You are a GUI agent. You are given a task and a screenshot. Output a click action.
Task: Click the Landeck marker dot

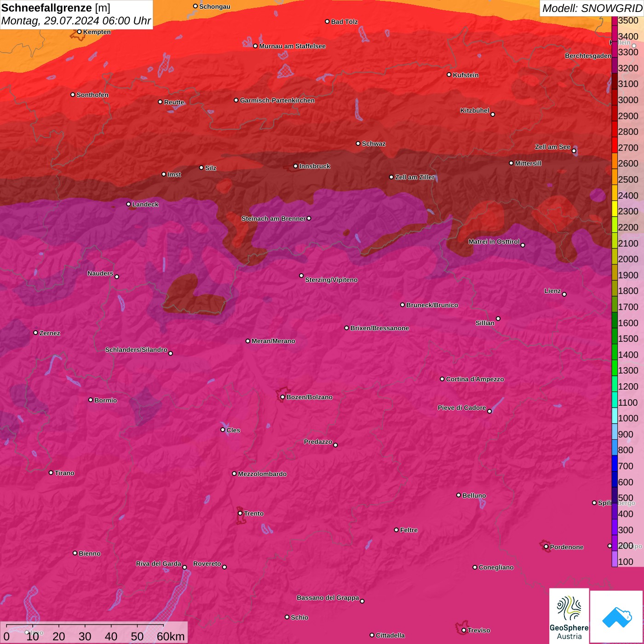click(128, 204)
